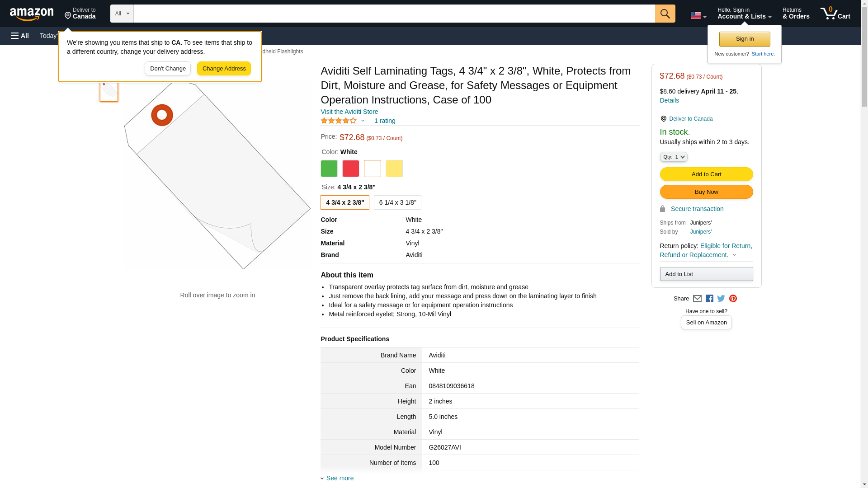Click the Add to Cart button

(x=706, y=174)
